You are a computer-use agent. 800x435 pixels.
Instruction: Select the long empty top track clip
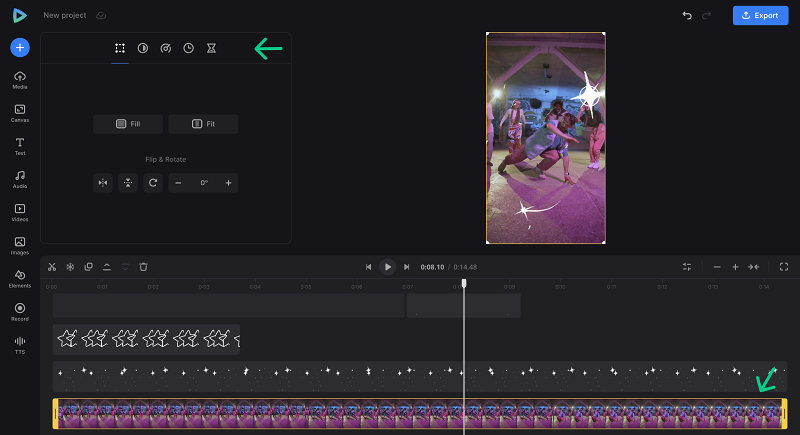pyautogui.click(x=229, y=305)
